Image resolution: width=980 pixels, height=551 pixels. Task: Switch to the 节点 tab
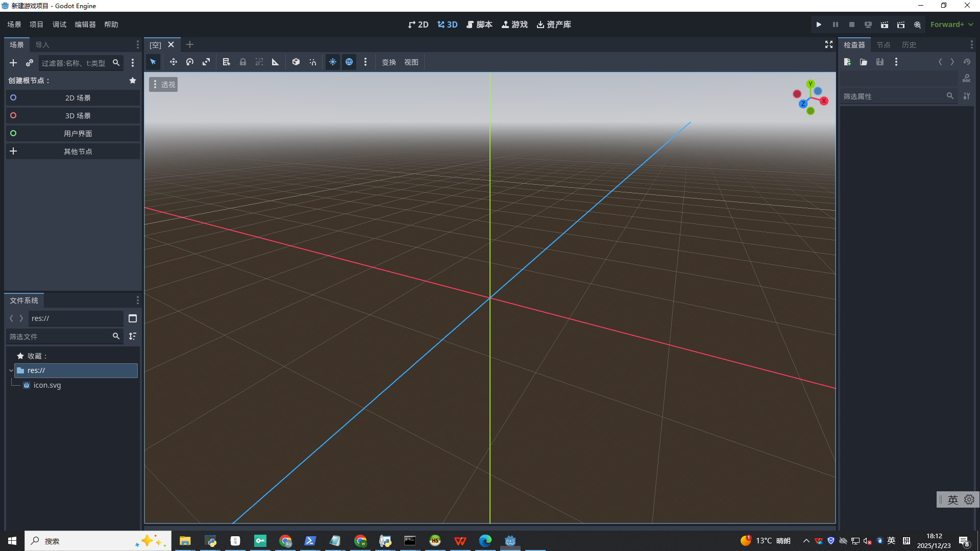click(x=883, y=45)
